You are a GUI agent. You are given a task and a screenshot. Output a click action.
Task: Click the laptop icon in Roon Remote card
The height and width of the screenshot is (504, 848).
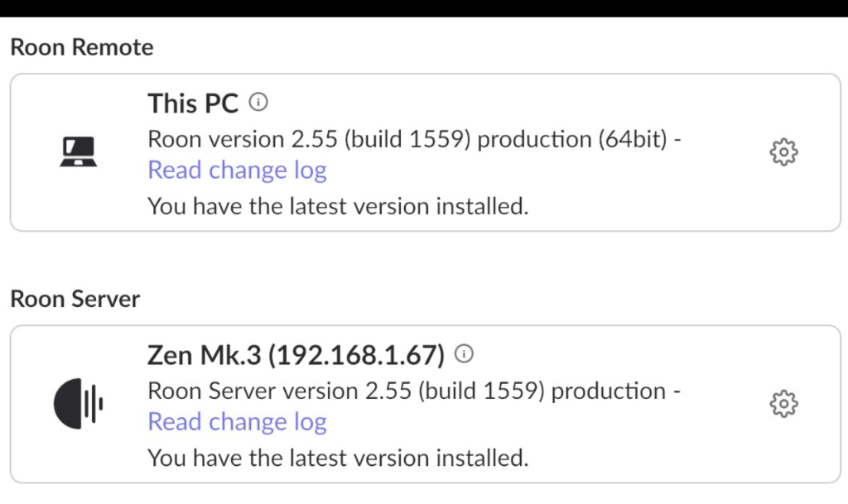(x=79, y=151)
